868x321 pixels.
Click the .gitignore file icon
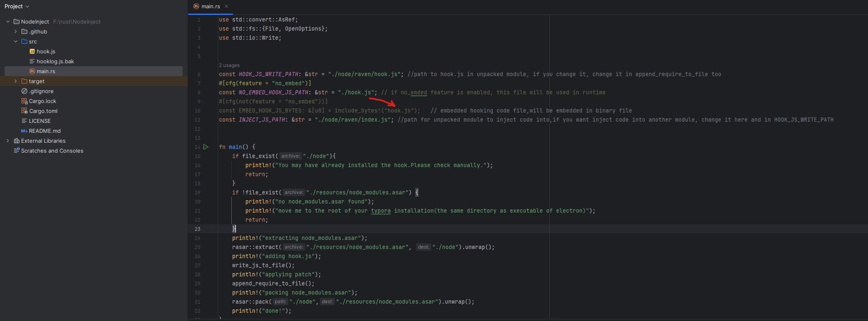(x=24, y=91)
